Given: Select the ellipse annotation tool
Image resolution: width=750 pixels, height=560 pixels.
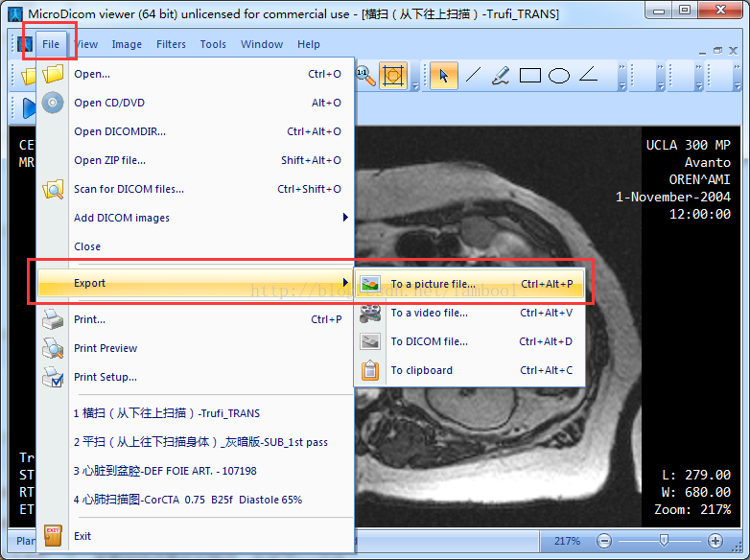Looking at the screenshot, I should [x=559, y=76].
